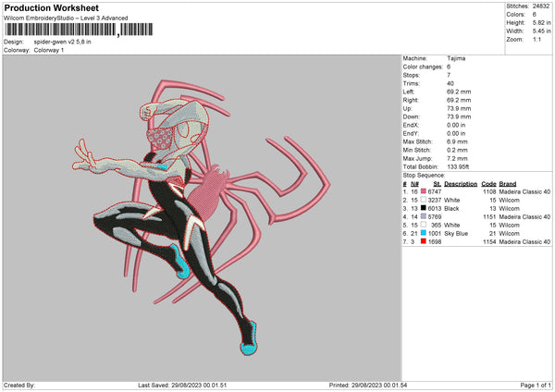555x392 pixels.
Task: Select the white swatch in row 2 (3237)
Action: point(424,200)
